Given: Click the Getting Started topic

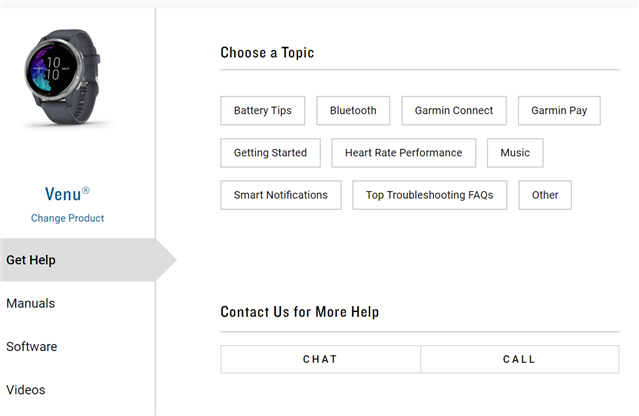Looking at the screenshot, I should pos(270,153).
